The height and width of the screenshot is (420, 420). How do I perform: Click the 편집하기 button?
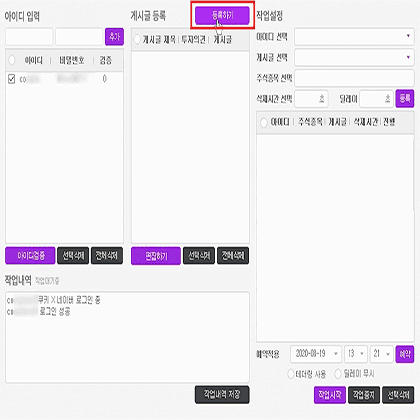(156, 256)
